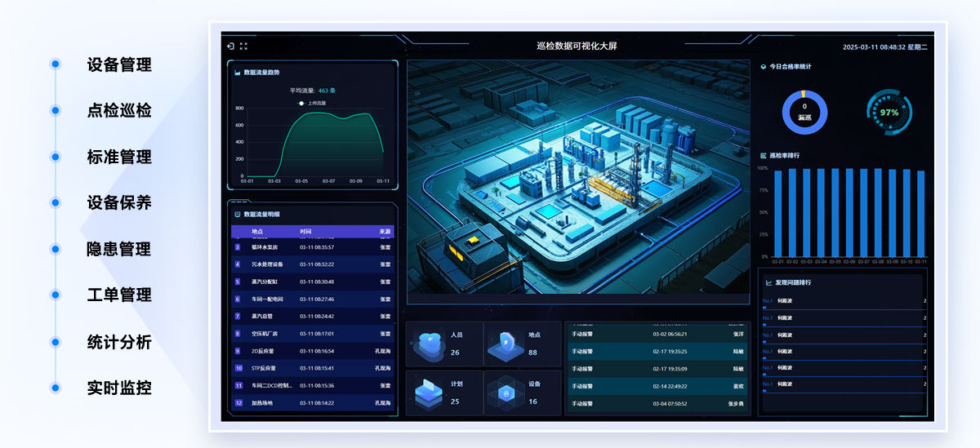Click the 发现问题排行 chart icon
Viewport: 980px width, 448px height.
(768, 283)
